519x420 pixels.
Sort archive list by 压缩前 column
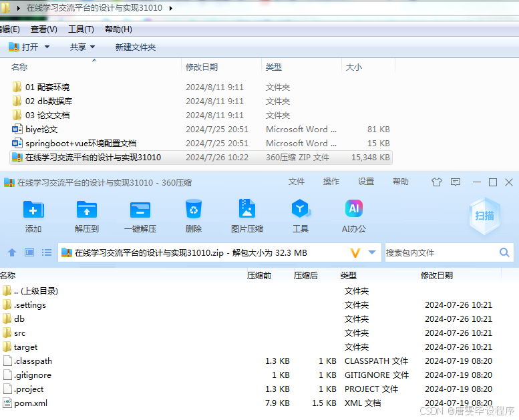[259, 275]
